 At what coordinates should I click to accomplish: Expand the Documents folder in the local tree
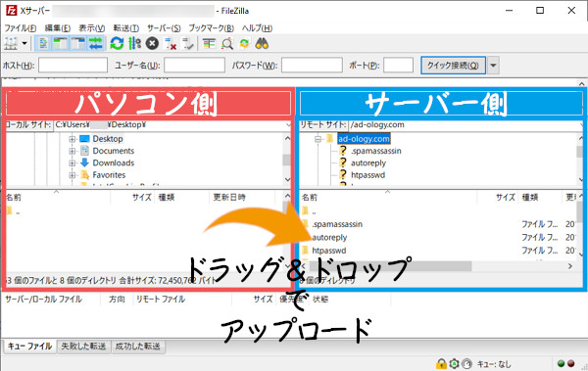tap(72, 151)
